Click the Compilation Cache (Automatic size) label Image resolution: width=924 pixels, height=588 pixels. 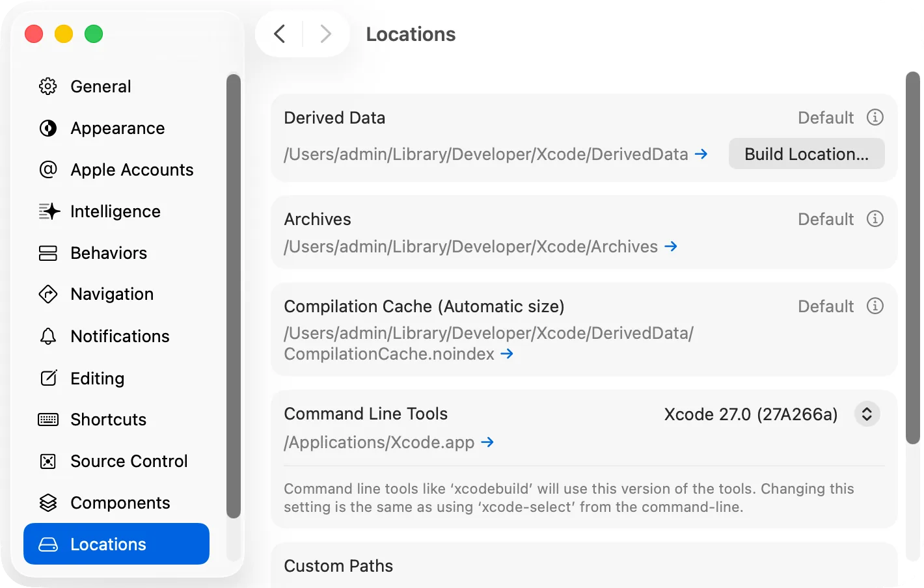point(424,306)
